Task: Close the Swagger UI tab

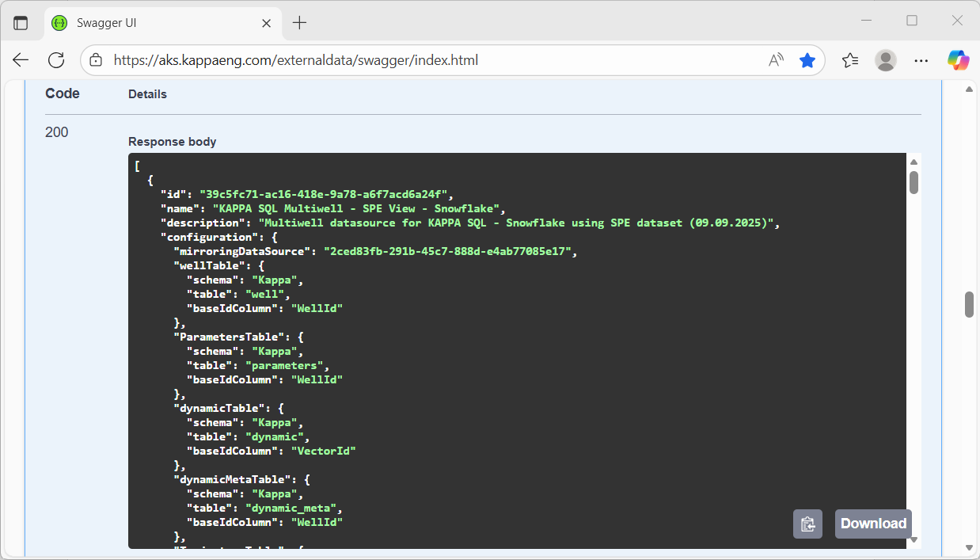Action: 267,23
